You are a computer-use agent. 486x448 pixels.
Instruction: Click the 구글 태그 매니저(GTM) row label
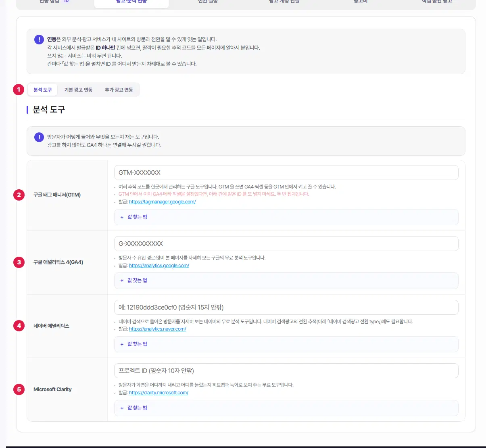57,195
